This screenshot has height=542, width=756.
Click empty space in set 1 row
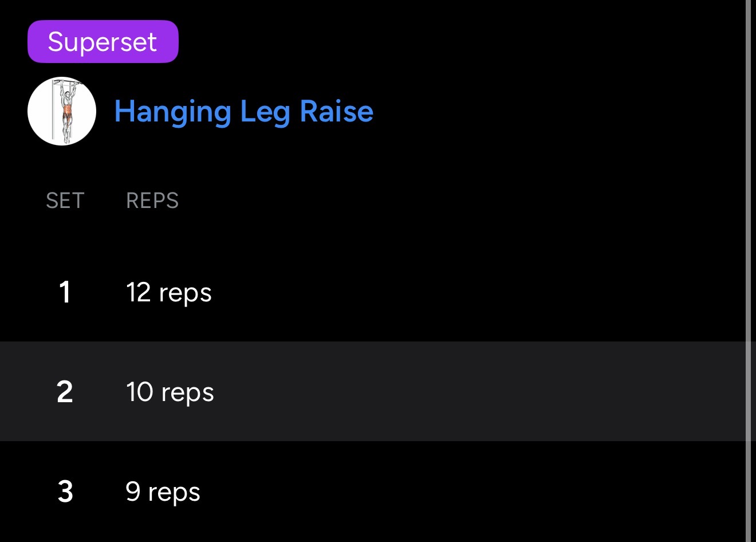[458, 292]
